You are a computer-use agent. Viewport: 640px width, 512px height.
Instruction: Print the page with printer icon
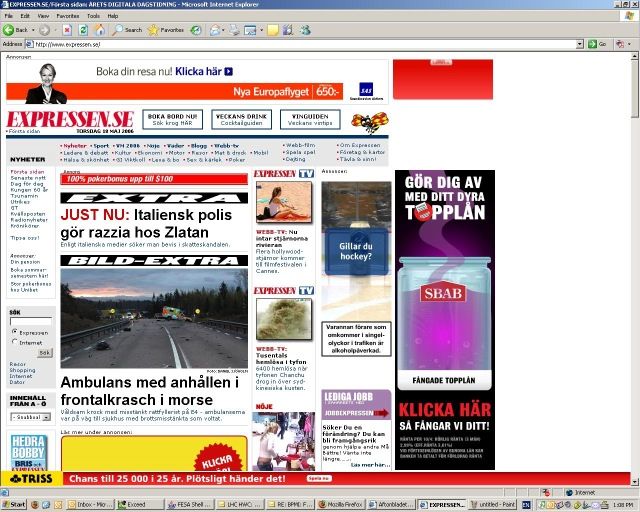(234, 30)
